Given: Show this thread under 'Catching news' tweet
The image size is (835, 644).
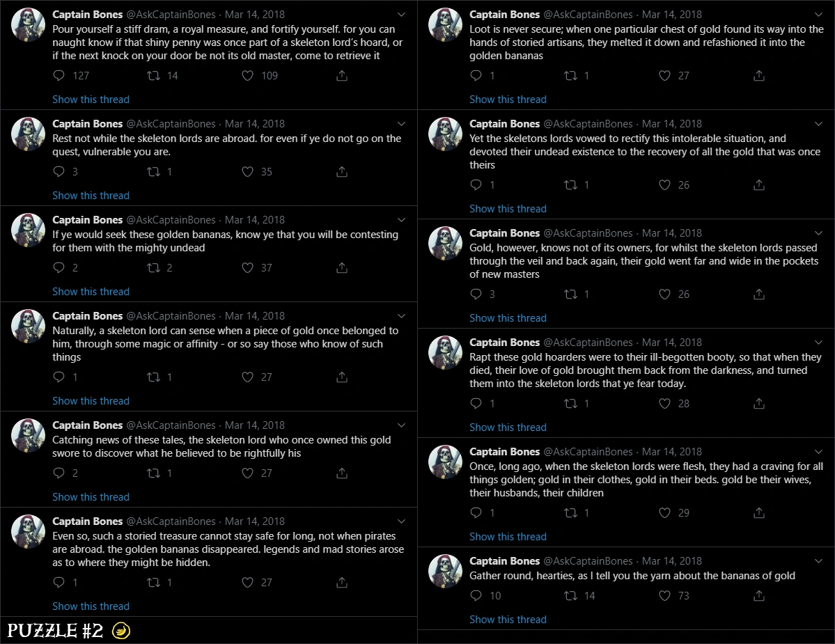Looking at the screenshot, I should tap(91, 496).
